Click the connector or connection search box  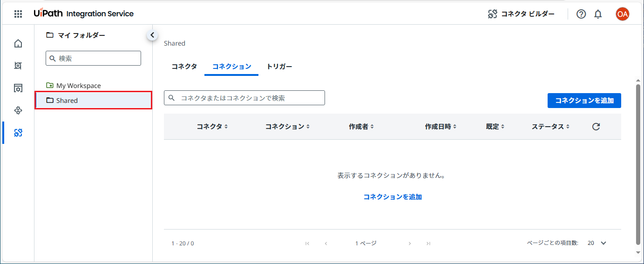(244, 98)
